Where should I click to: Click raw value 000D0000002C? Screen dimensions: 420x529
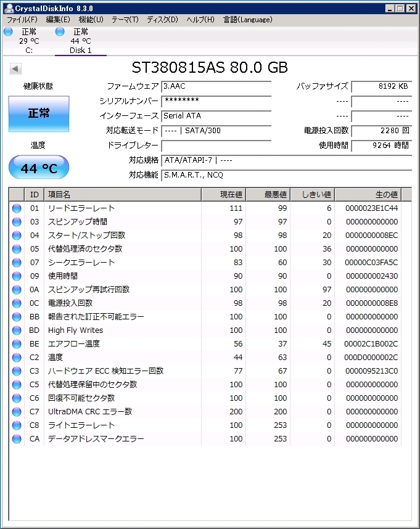[371, 358]
